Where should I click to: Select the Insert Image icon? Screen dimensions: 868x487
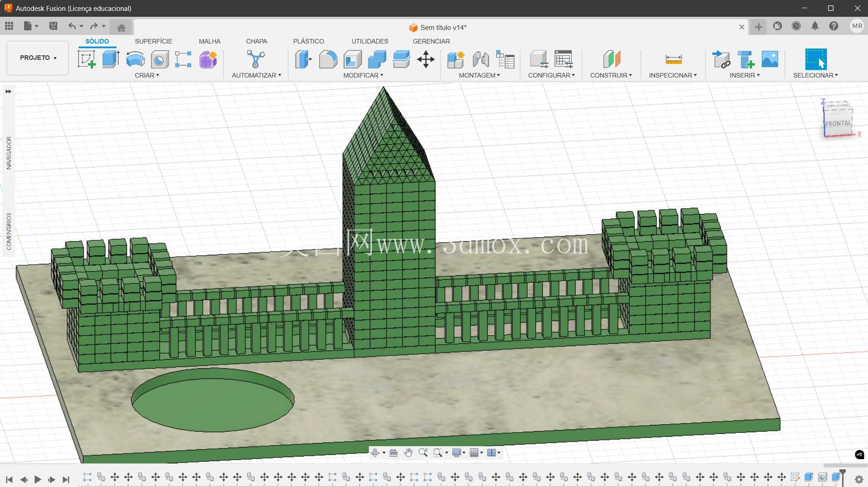click(x=770, y=59)
